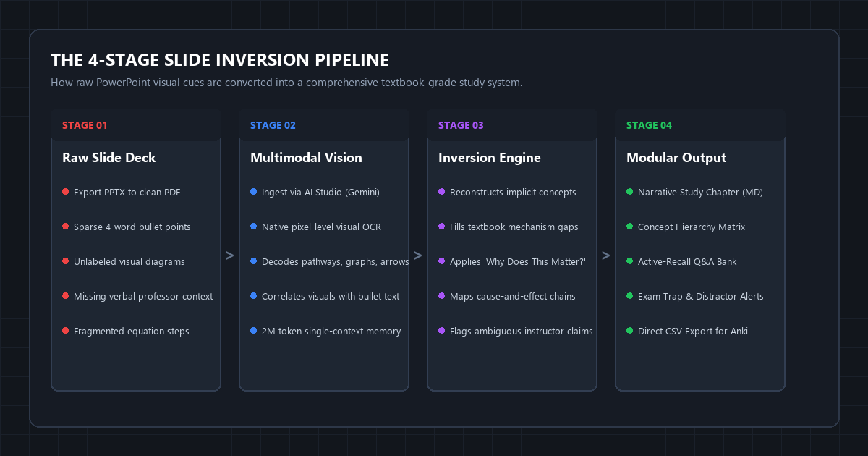This screenshot has width=868, height=456.
Task: Click arrow between Inversion Engine and Modular Output
Action: 606,256
